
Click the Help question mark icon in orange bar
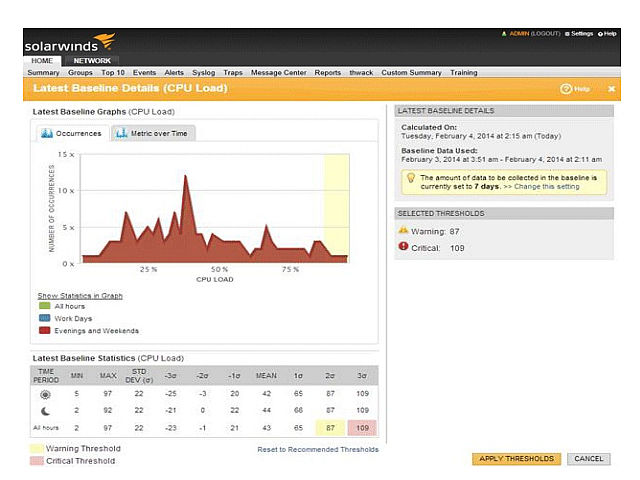click(566, 89)
